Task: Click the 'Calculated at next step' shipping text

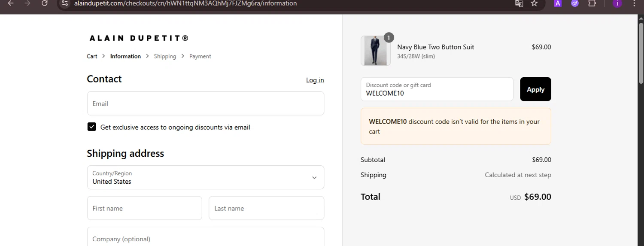Action: pyautogui.click(x=518, y=175)
